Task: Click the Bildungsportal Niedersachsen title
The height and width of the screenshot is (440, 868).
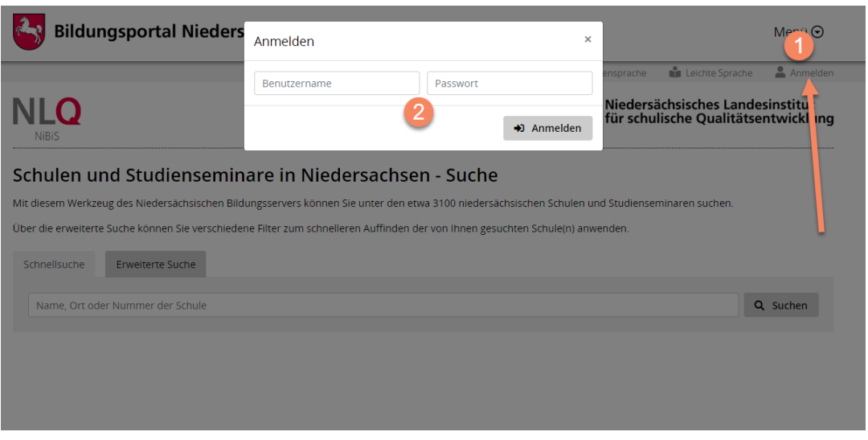Action: click(x=149, y=32)
